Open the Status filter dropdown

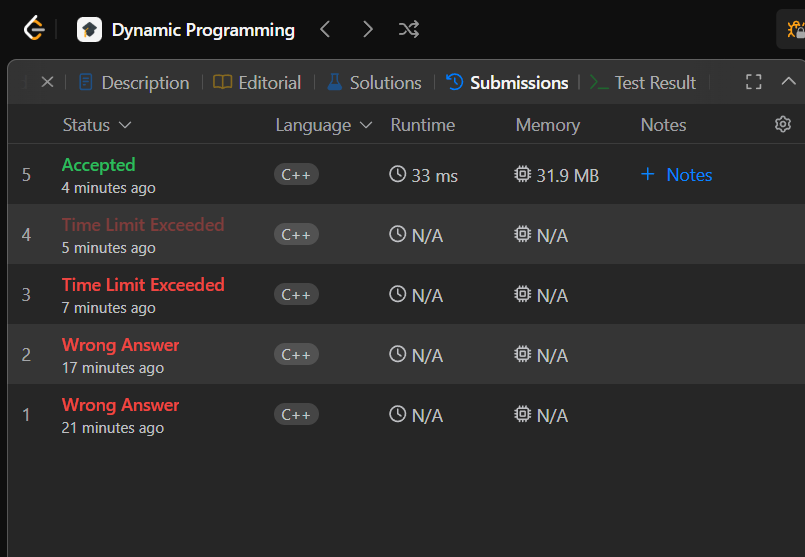[97, 125]
